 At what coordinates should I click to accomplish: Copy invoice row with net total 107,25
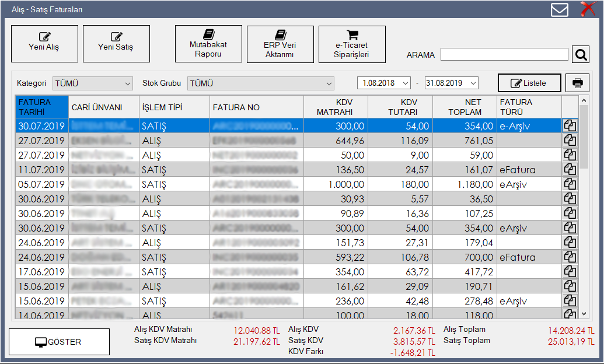coord(570,213)
